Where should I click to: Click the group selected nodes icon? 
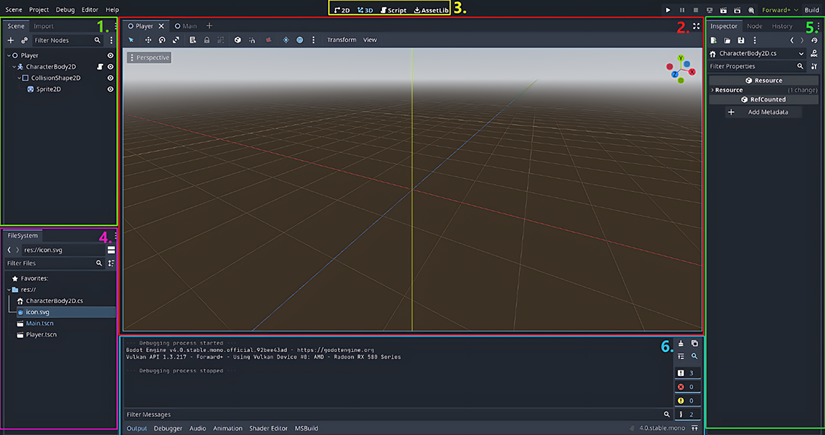220,40
